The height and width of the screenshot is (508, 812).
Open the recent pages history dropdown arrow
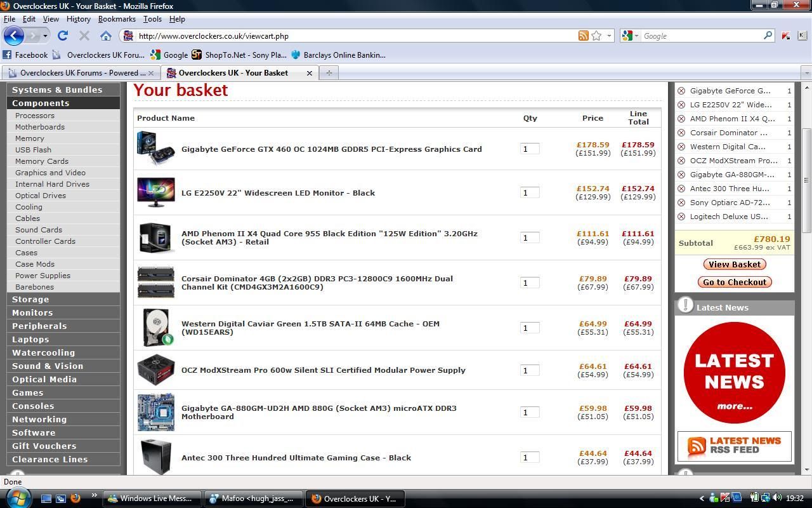[45, 36]
